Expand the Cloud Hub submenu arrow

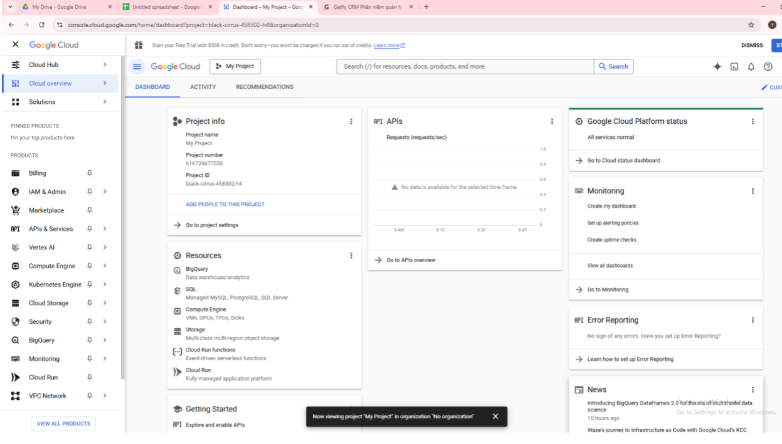click(x=104, y=65)
